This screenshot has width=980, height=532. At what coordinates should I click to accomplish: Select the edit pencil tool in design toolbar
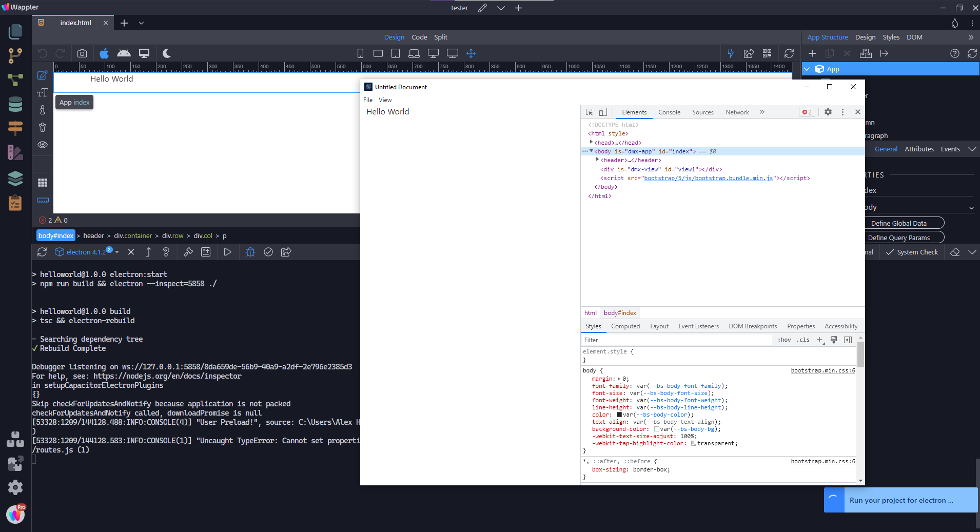[43, 75]
